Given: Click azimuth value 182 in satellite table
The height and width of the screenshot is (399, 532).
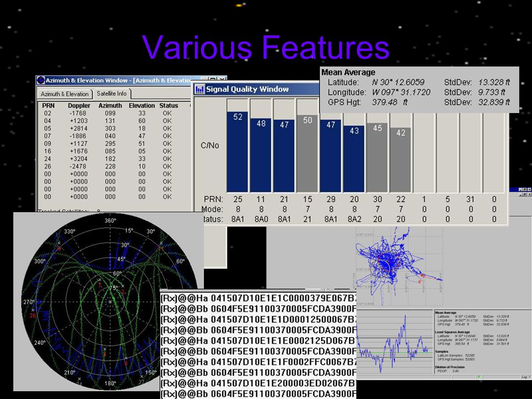Looking at the screenshot, I should (x=110, y=159).
